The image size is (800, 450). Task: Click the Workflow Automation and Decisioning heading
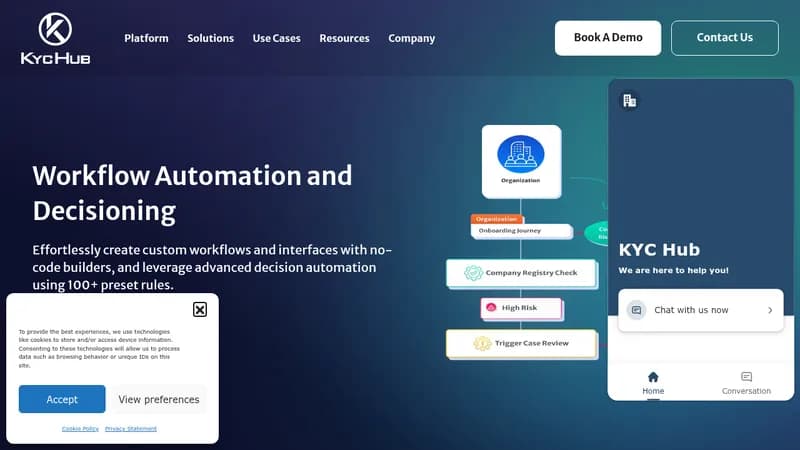click(192, 193)
